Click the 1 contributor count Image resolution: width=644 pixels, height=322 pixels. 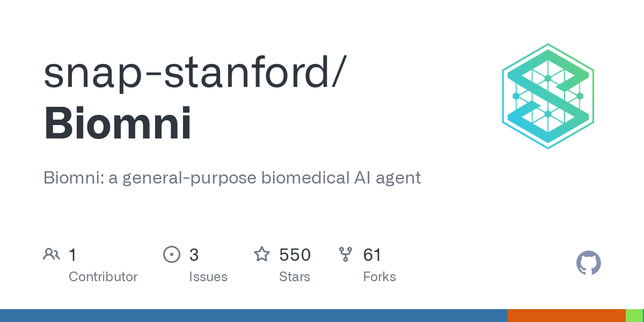[x=72, y=254]
